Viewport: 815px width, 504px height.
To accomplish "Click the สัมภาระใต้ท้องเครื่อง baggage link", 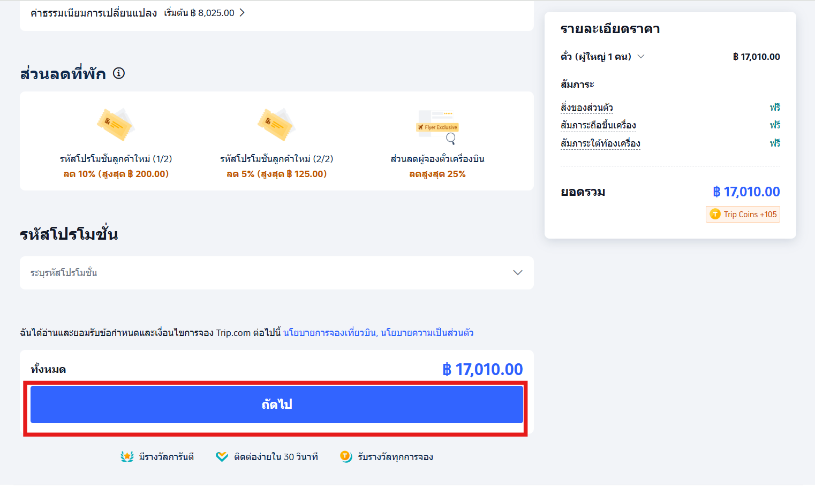I will (x=600, y=143).
